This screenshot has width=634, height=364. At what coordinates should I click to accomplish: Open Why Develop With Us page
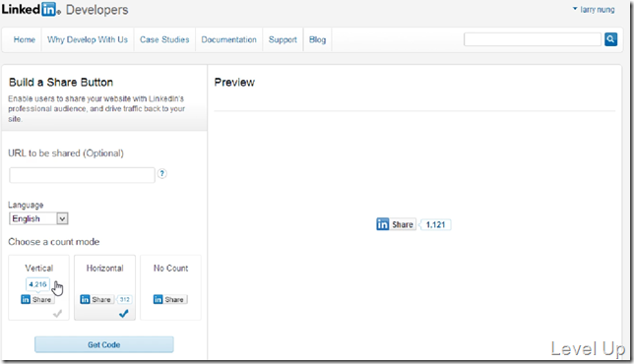pos(88,39)
